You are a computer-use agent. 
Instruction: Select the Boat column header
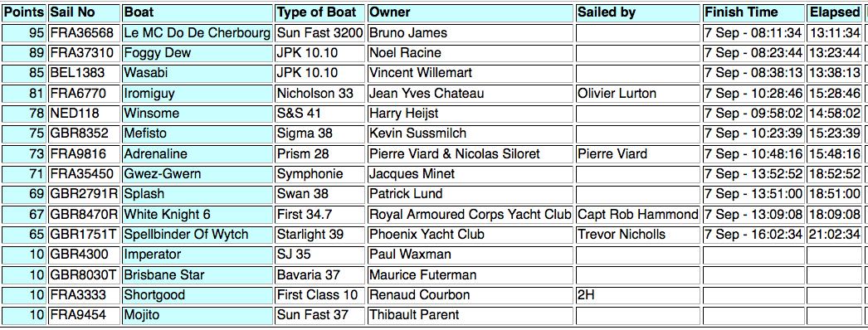(x=197, y=12)
